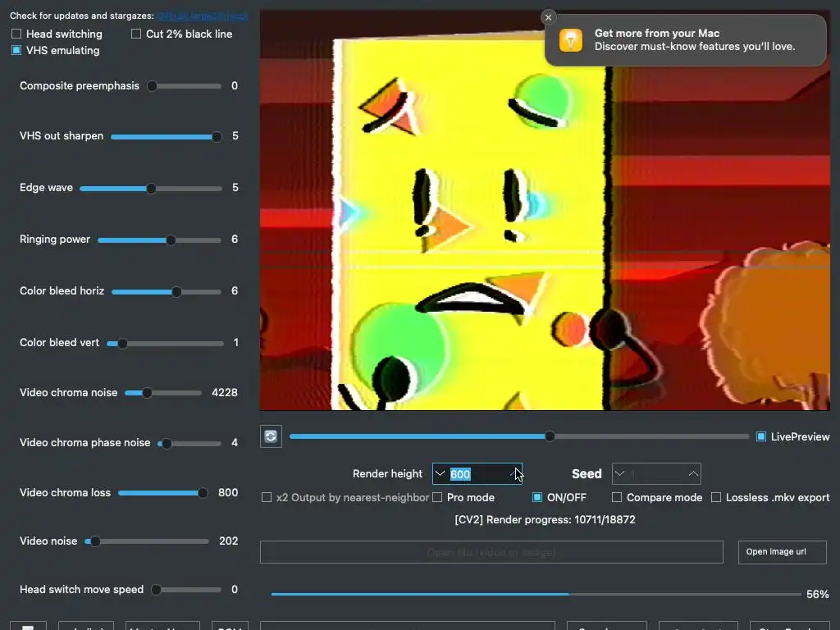Image resolution: width=840 pixels, height=630 pixels.
Task: Click the Open image url button
Action: click(782, 552)
